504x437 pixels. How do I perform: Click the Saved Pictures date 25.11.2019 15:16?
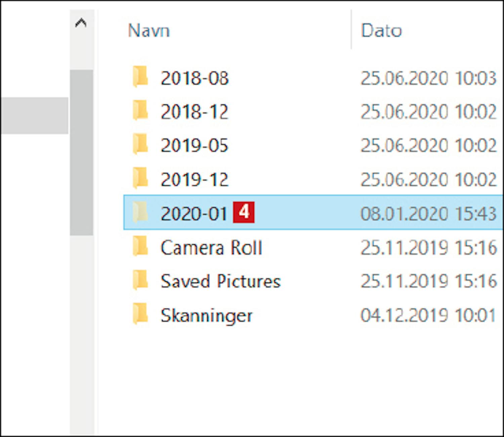[428, 281]
